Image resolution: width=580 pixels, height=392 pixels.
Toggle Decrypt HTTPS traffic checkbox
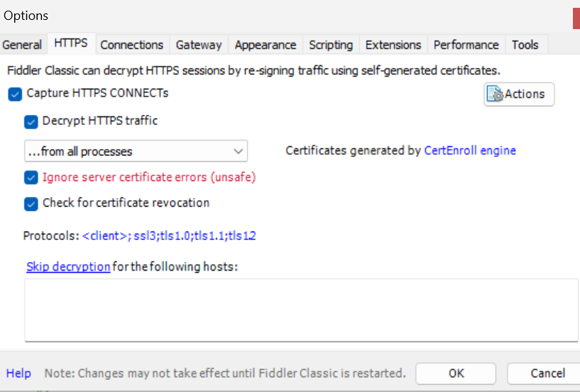click(31, 121)
